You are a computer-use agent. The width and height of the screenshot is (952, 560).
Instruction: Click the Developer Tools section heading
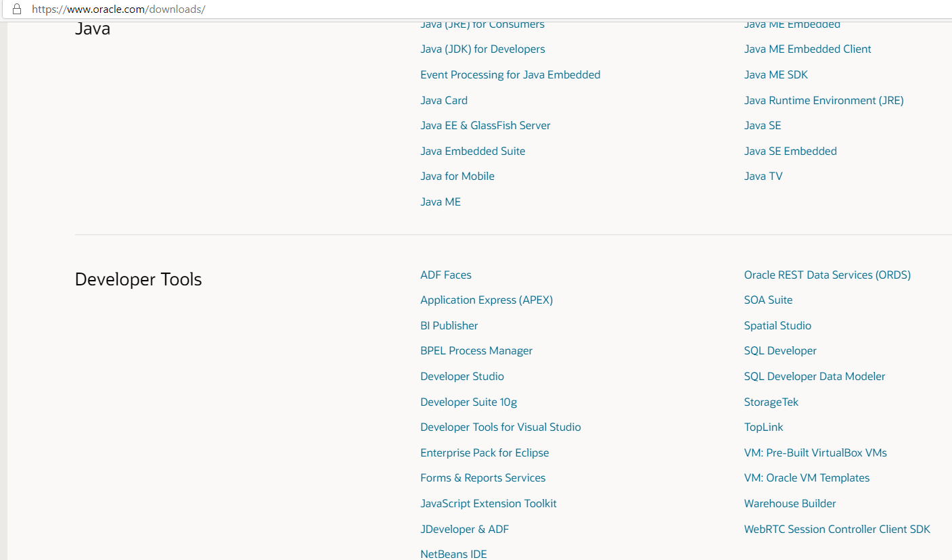coord(138,279)
